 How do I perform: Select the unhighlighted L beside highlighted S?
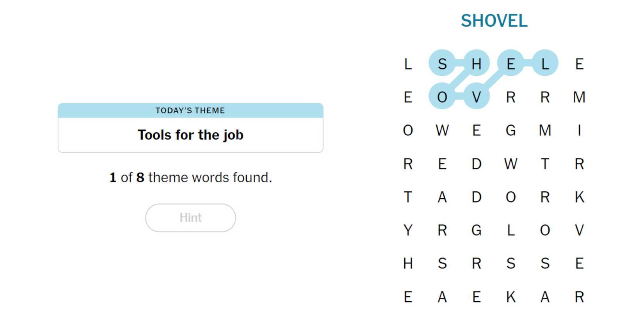[x=408, y=63]
